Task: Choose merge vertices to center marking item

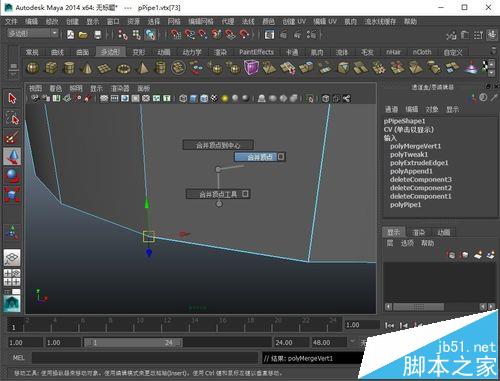Action: (218, 145)
